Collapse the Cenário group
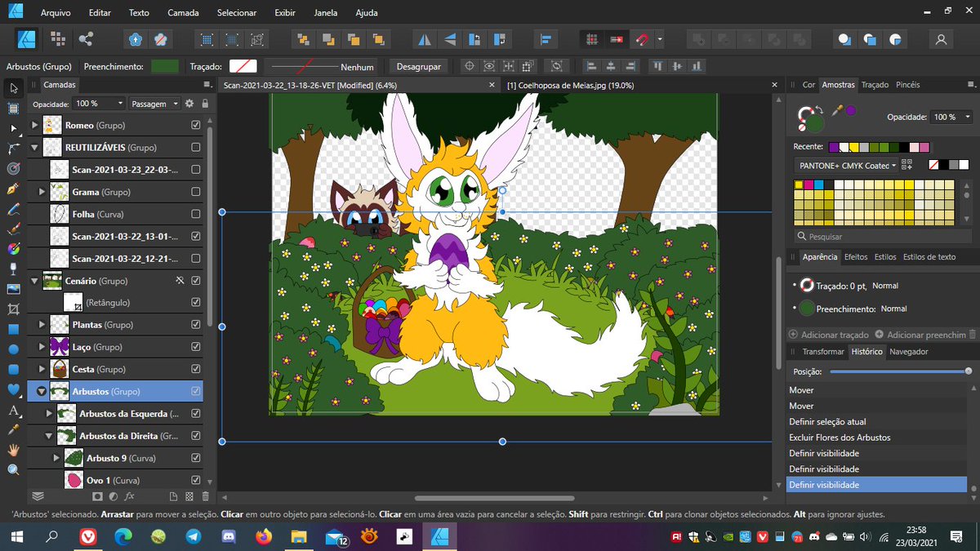980x551 pixels. [34, 281]
